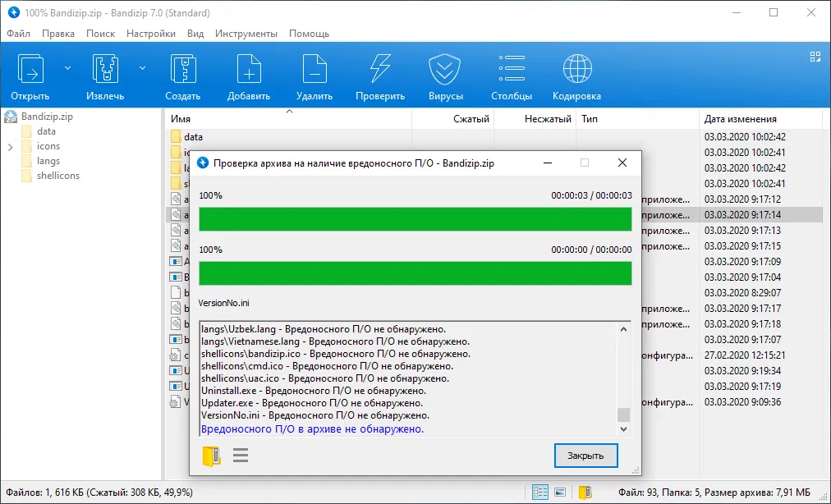Test the archive with Проверить icon
Screen dimensions: 831x504
tap(380, 69)
